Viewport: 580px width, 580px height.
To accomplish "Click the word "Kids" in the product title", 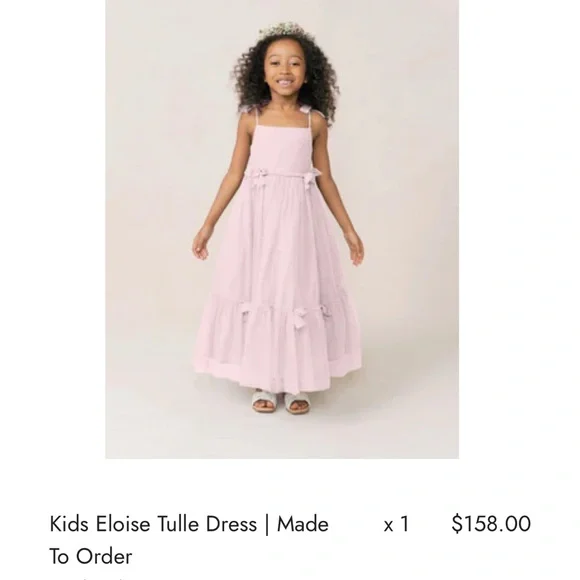I will (x=69, y=524).
